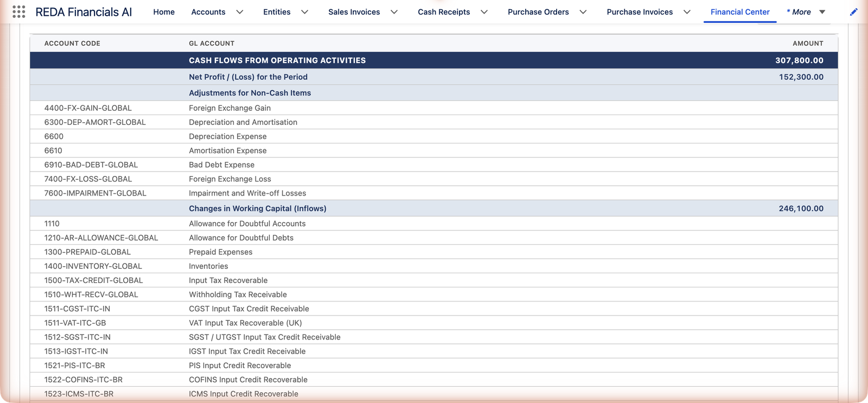The image size is (868, 403).
Task: Click the 307,800.00 total amount
Action: coord(799,60)
